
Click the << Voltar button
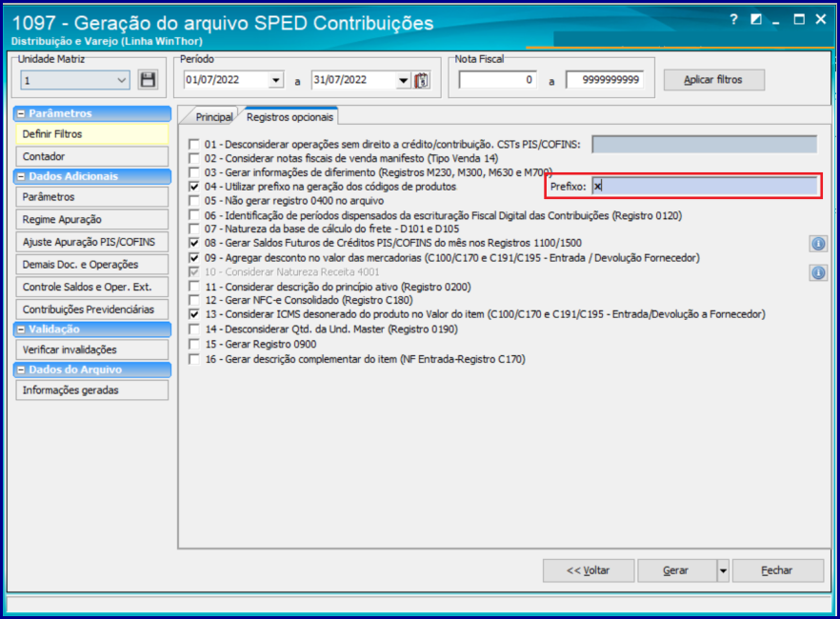coord(589,570)
